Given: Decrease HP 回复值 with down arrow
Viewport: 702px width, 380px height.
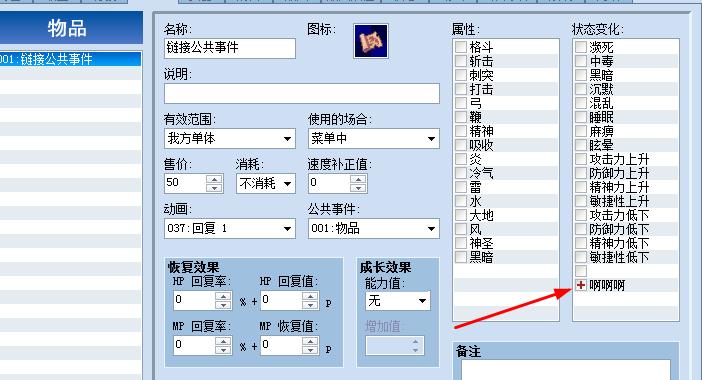Looking at the screenshot, I should click(310, 305).
